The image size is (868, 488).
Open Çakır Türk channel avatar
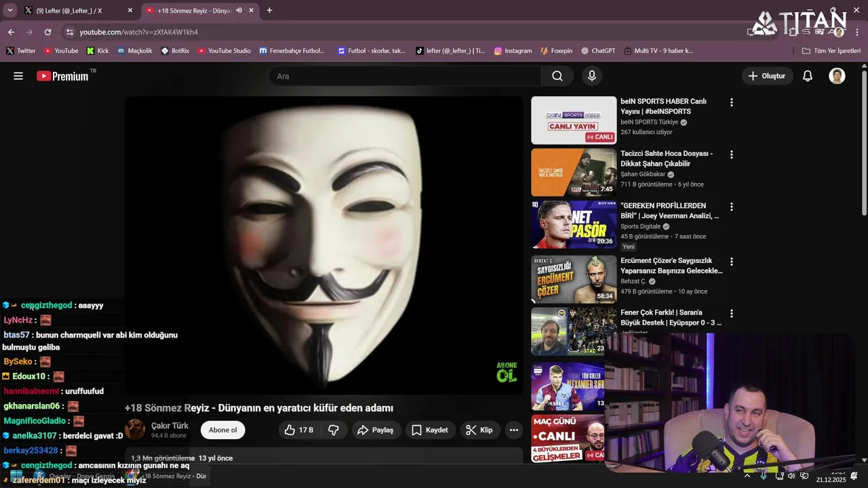coord(135,429)
